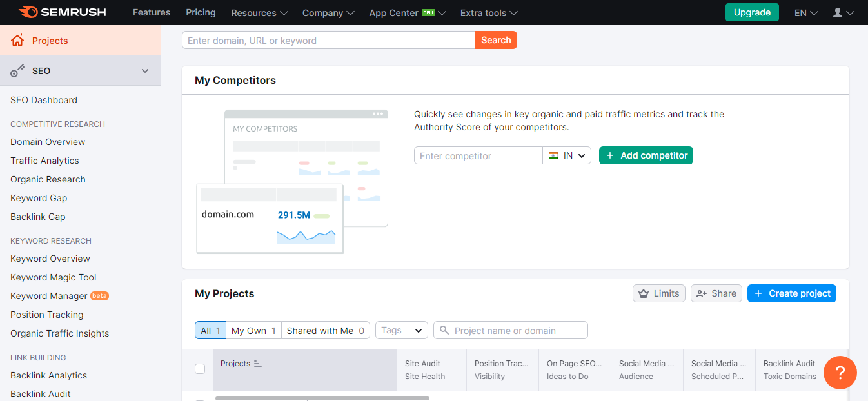Focus the Enter competitor input field
Viewport: 868px width, 401px height.
coord(478,155)
